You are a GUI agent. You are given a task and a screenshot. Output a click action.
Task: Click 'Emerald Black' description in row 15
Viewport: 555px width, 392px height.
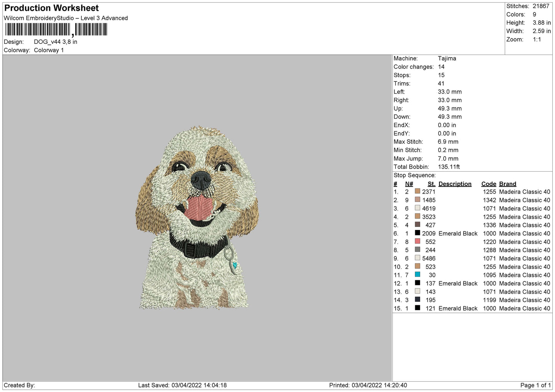(458, 308)
